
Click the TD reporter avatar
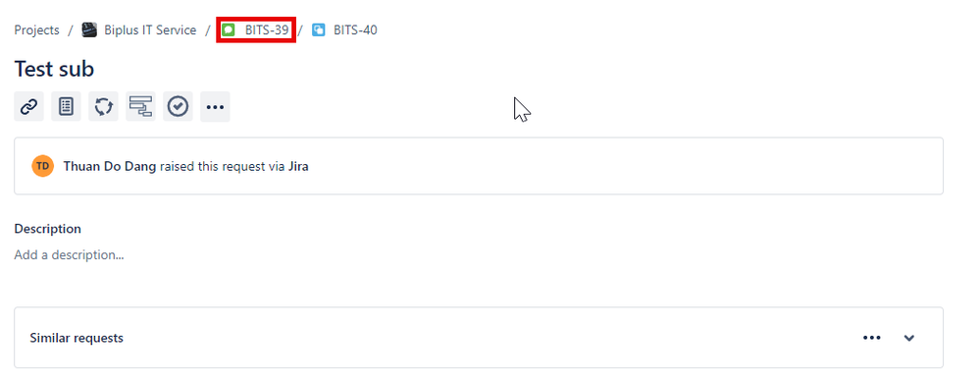coord(42,166)
